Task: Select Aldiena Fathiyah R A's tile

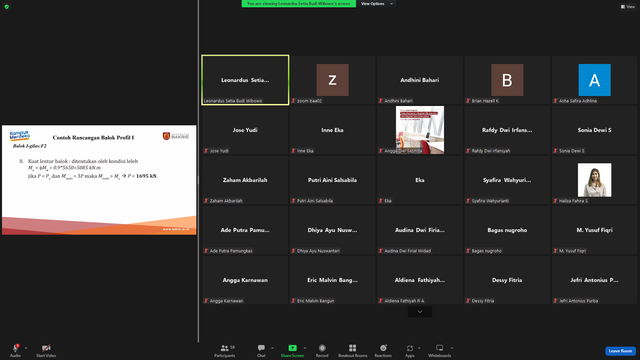Action: (x=420, y=280)
